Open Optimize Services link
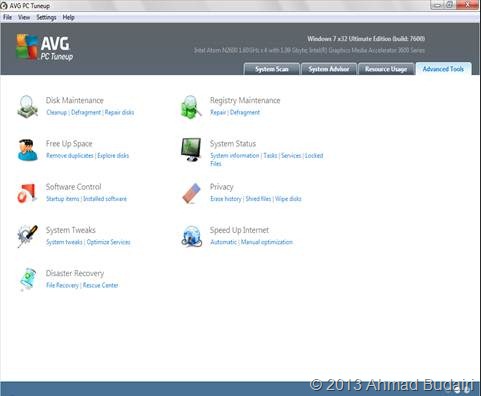This screenshot has height=396, width=481. click(109, 242)
